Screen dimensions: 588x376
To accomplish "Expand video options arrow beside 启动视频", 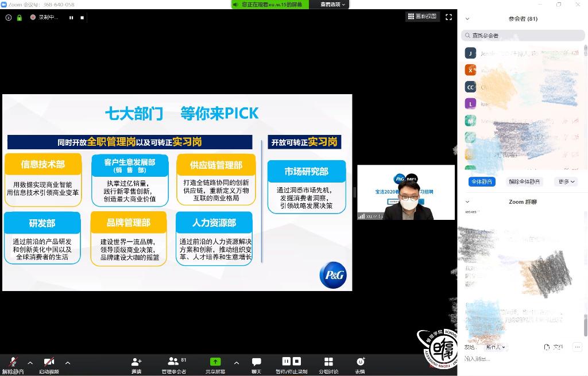I will [68, 363].
